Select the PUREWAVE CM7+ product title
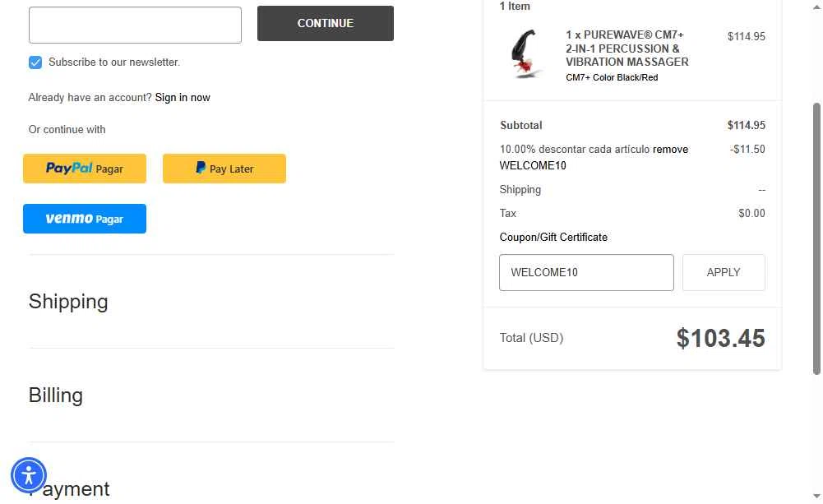This screenshot has width=823, height=504. (627, 49)
